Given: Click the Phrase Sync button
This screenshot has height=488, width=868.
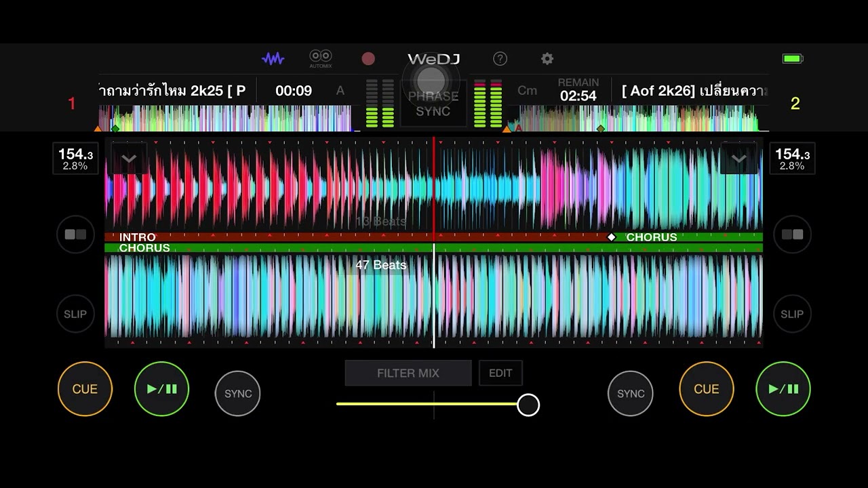Looking at the screenshot, I should 433,103.
